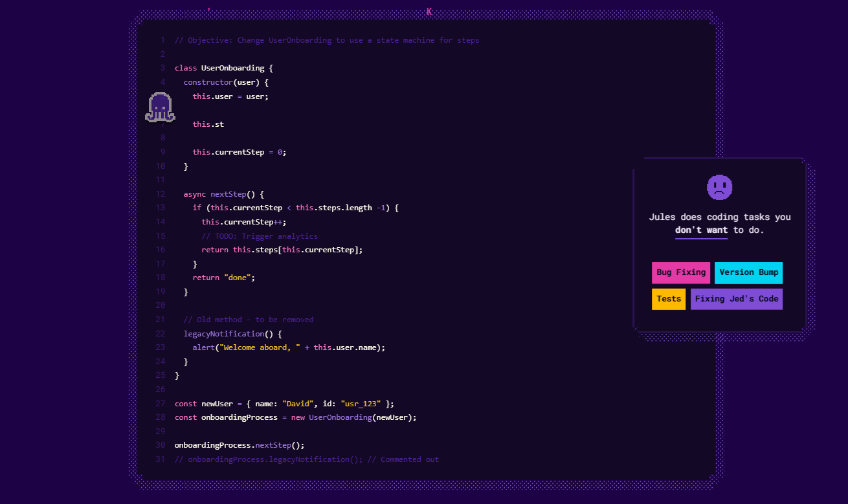Click the yellow Tests tag
The image size is (848, 504).
(x=669, y=299)
